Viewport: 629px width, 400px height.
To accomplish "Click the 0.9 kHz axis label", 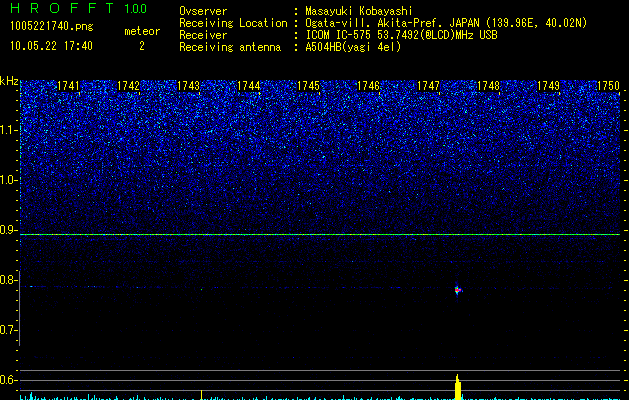I will [x=8, y=230].
